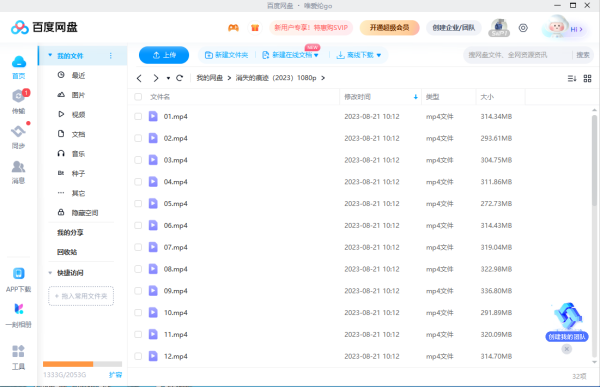
Task: Click the gift box icon in header
Action: click(255, 28)
